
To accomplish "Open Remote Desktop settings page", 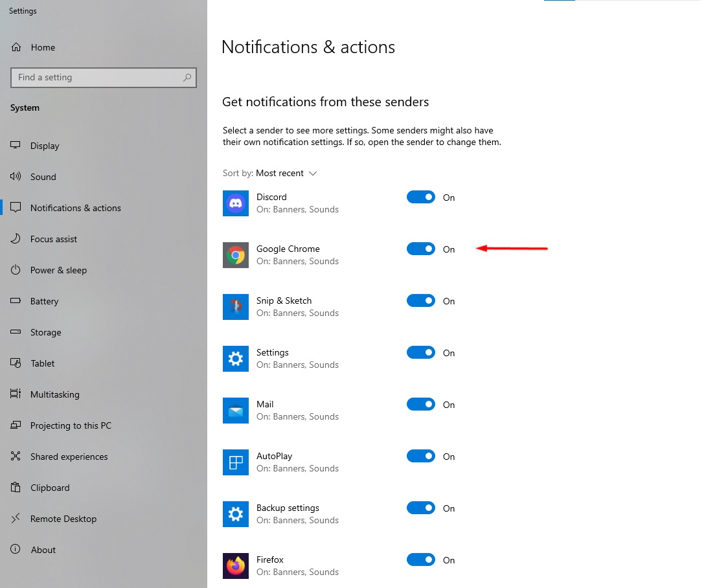I will (x=63, y=519).
